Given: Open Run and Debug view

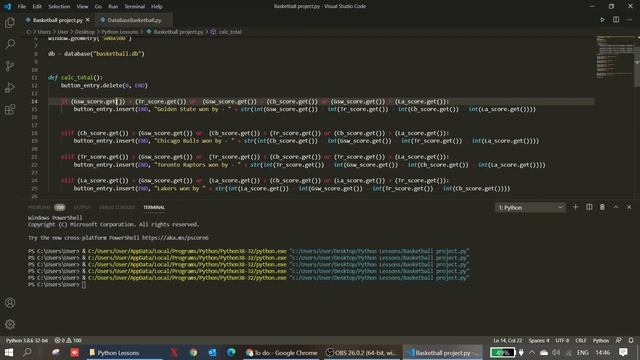Looking at the screenshot, I should (10, 87).
